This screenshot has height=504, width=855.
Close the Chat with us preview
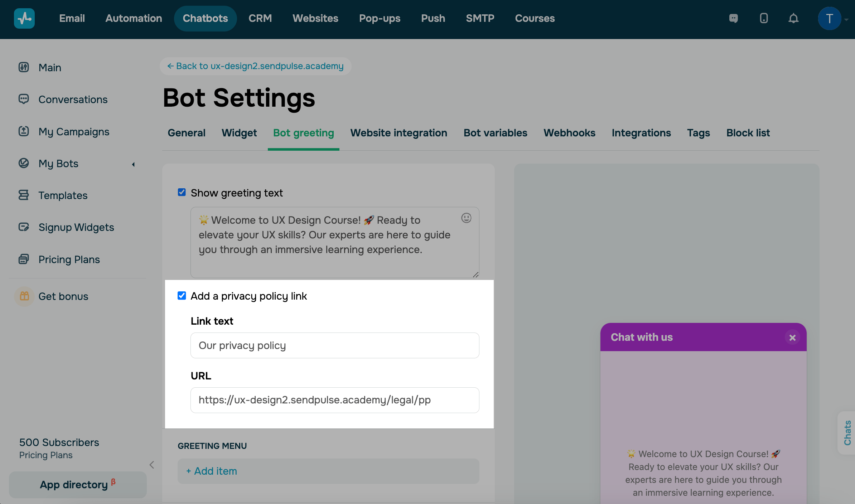[x=792, y=338]
